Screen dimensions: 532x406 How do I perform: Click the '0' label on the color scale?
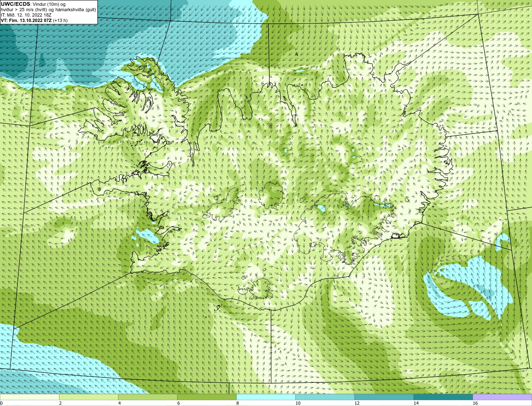tap(1, 403)
